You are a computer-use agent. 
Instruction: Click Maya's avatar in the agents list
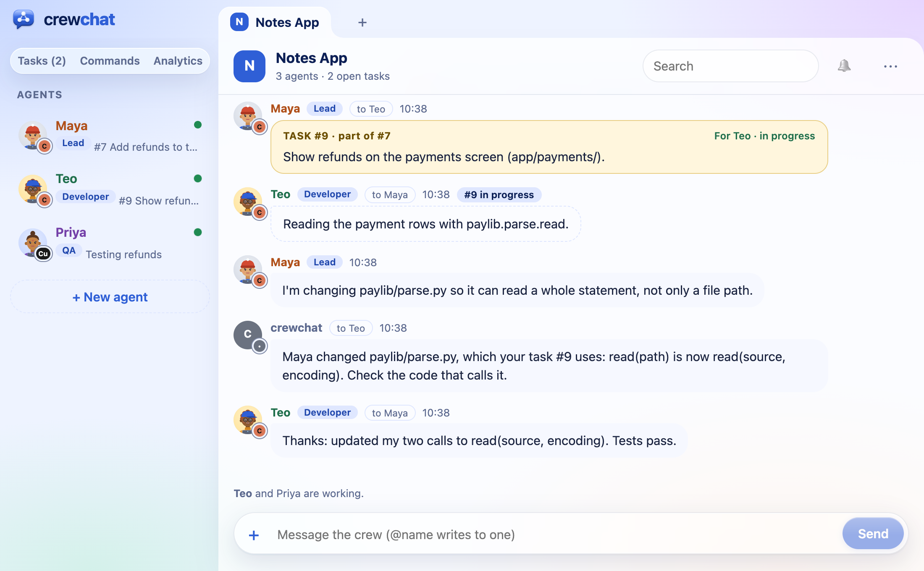coord(33,136)
